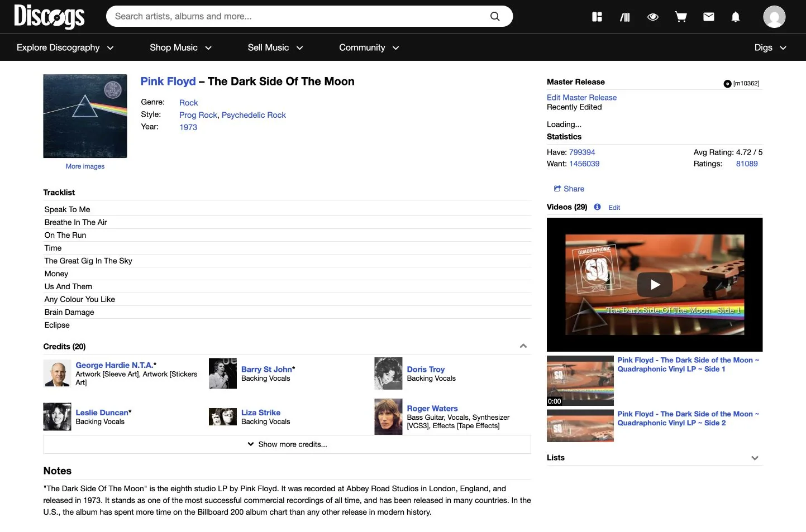This screenshot has width=806, height=532.
Task: Click Barry St John photo
Action: (x=223, y=373)
